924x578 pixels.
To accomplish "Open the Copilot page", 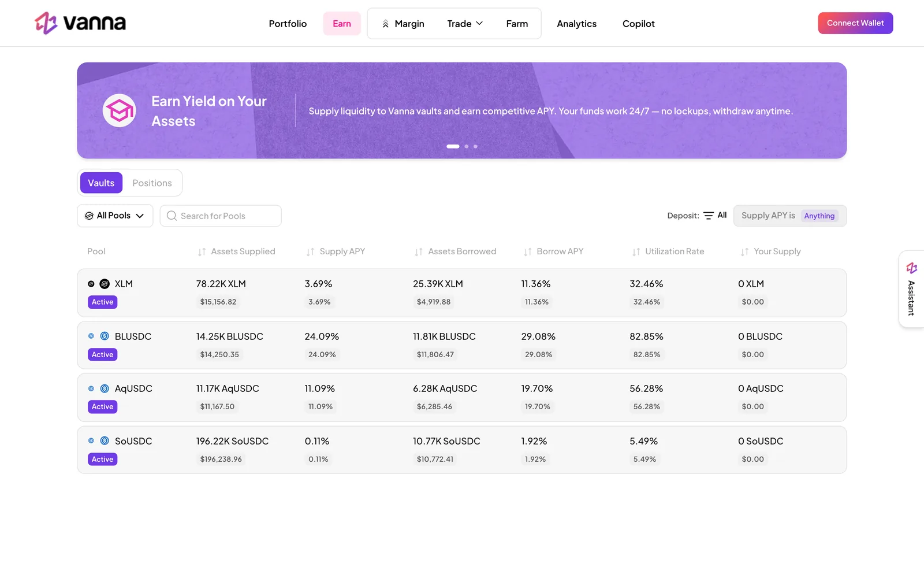I will pos(639,24).
